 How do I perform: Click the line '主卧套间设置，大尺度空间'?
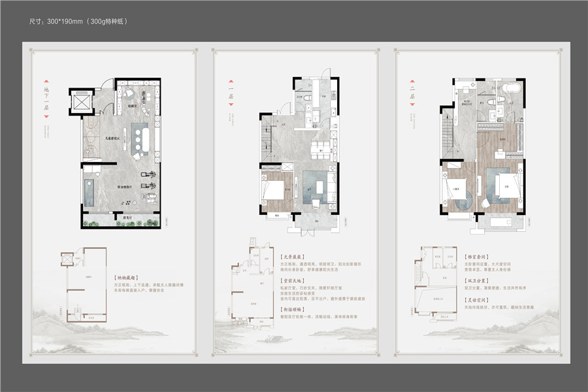(x=487, y=264)
